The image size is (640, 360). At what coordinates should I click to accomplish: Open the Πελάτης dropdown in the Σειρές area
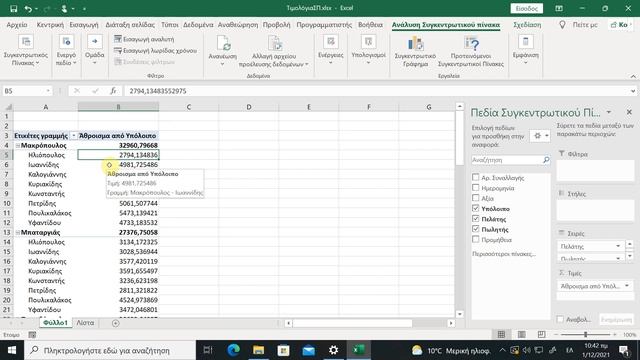618,246
